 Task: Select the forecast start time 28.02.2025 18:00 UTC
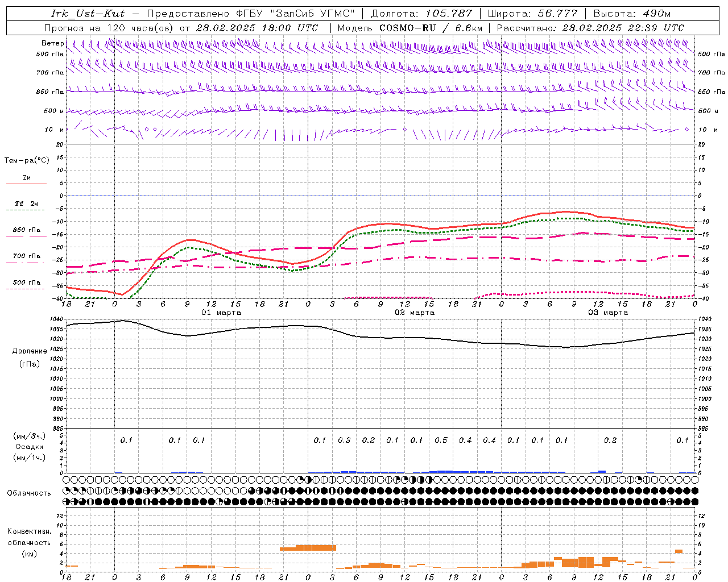click(257, 28)
